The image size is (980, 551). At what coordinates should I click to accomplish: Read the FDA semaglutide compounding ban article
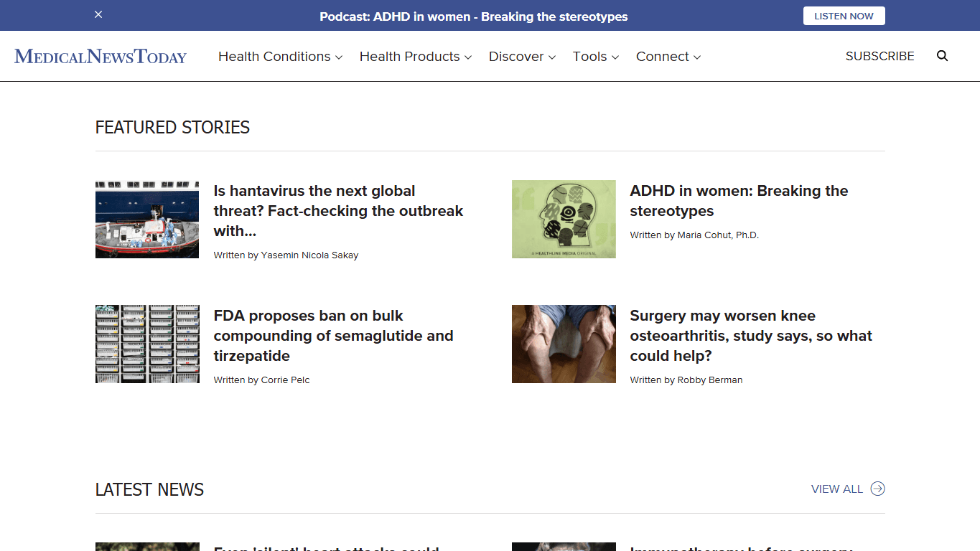coord(333,336)
